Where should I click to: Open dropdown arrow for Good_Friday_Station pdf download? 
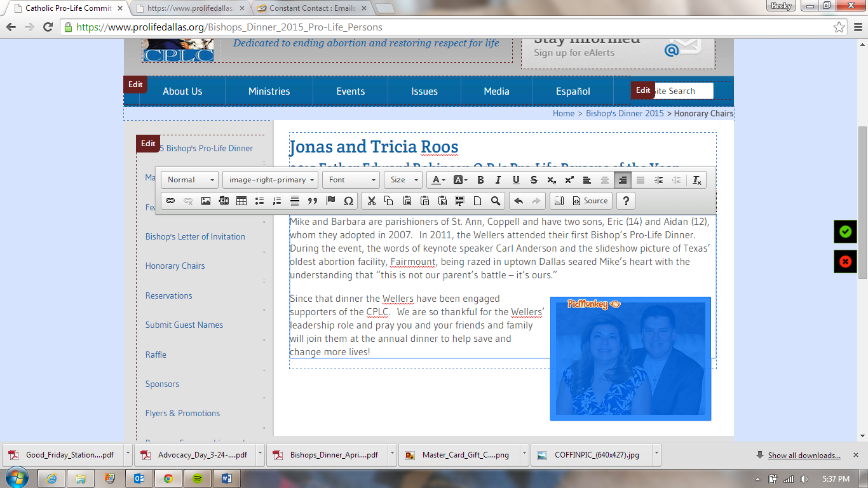click(x=129, y=455)
